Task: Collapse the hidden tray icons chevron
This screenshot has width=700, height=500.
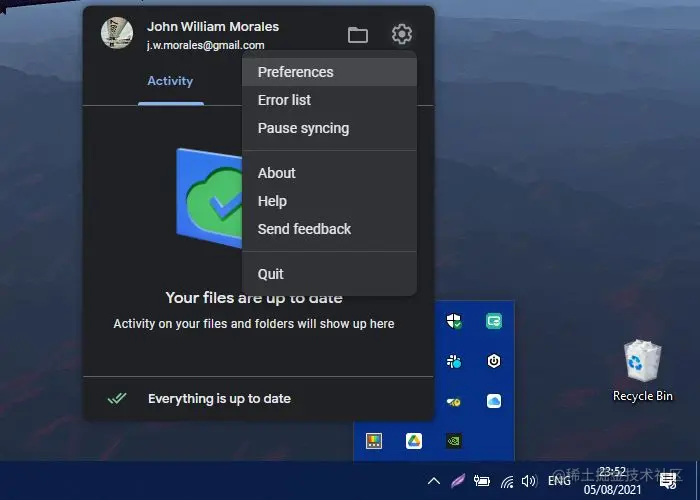Action: coord(433,481)
